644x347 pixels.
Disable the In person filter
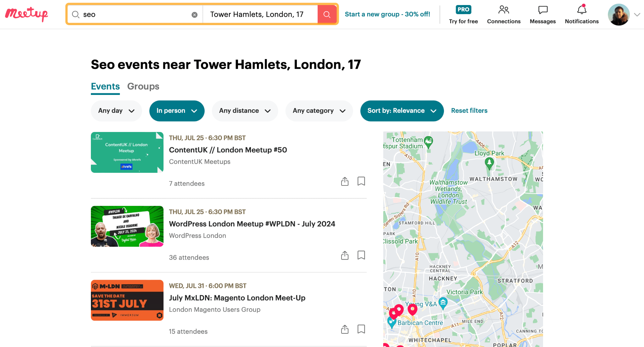click(177, 111)
